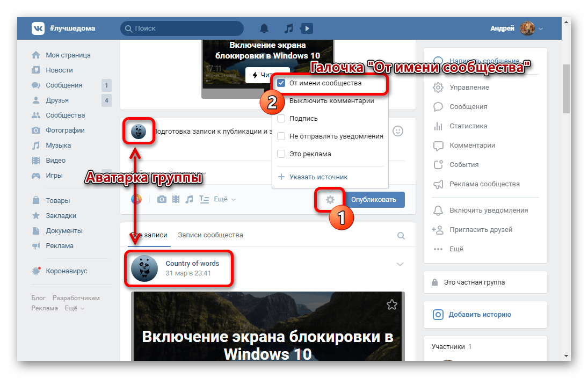
Task: Click the Фотографии camera icon in left menu
Action: 36,130
